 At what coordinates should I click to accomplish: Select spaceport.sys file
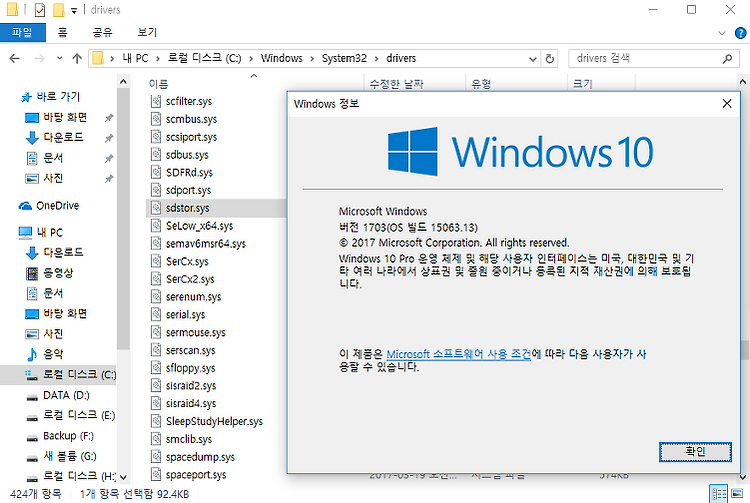tap(196, 475)
